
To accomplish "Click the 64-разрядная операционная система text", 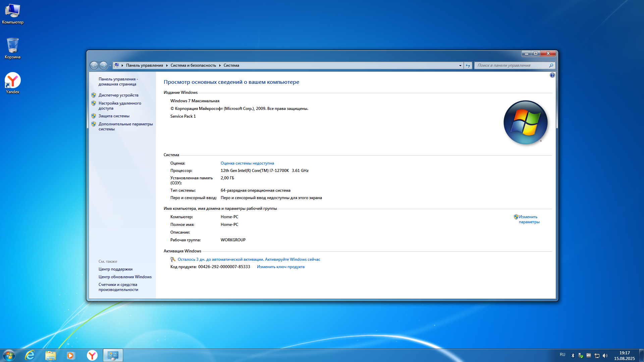I will tap(256, 190).
